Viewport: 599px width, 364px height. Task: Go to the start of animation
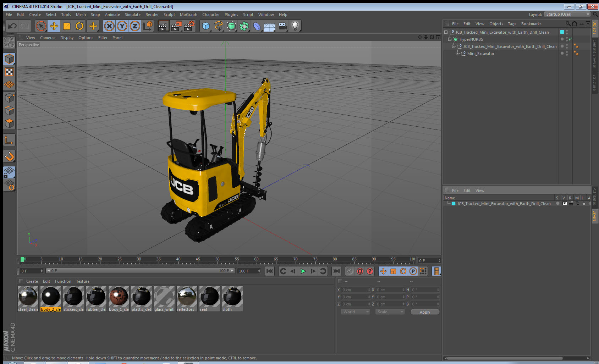pyautogui.click(x=270, y=271)
